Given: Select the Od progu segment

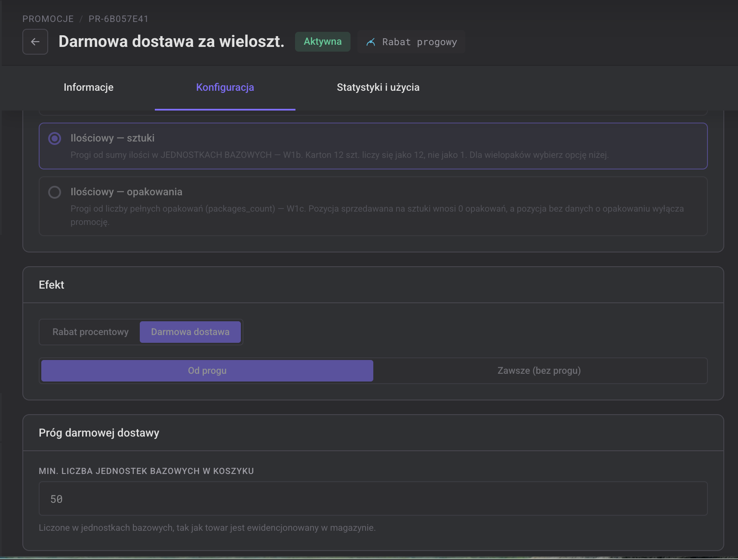Looking at the screenshot, I should click(x=207, y=371).
